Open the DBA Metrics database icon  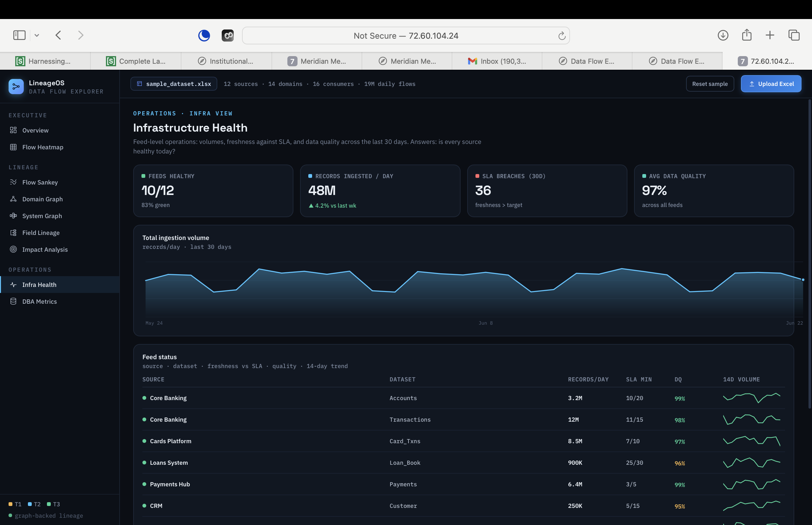pos(13,301)
